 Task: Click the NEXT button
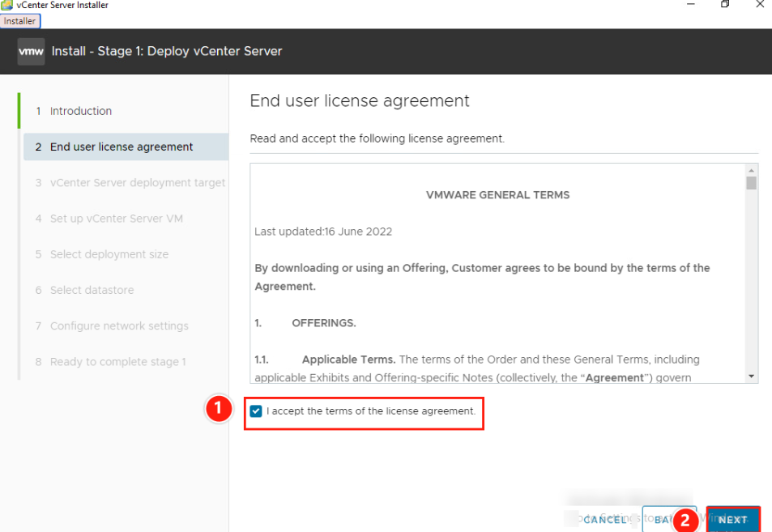[731, 519]
